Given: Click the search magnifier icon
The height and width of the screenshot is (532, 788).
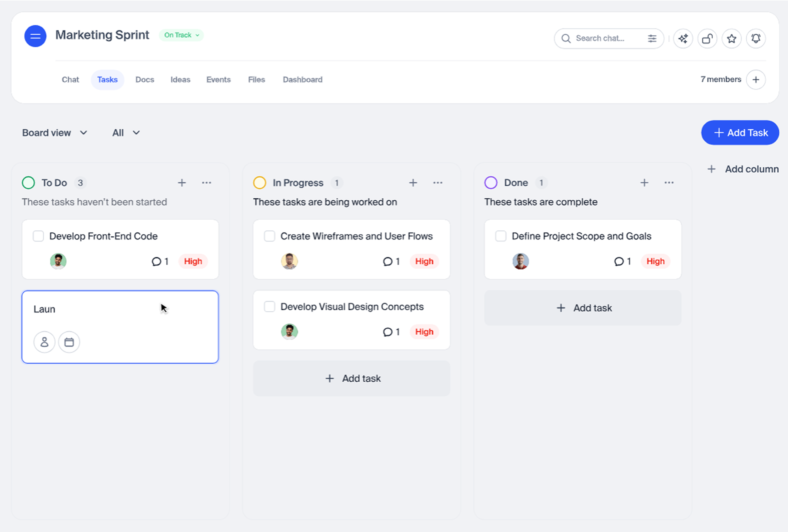Looking at the screenshot, I should [x=566, y=38].
